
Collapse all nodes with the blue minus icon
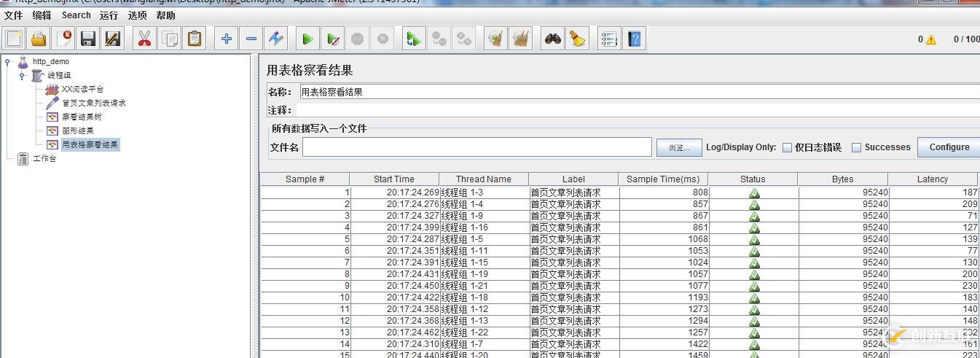pyautogui.click(x=251, y=39)
